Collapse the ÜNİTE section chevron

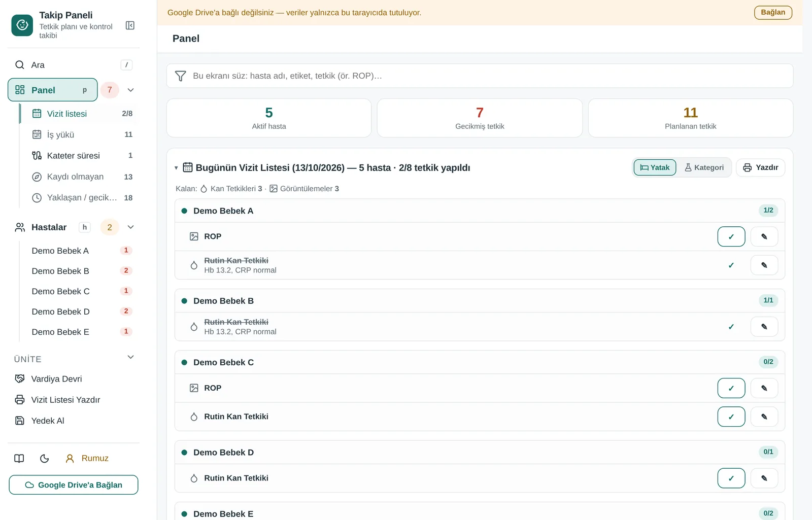[130, 357]
